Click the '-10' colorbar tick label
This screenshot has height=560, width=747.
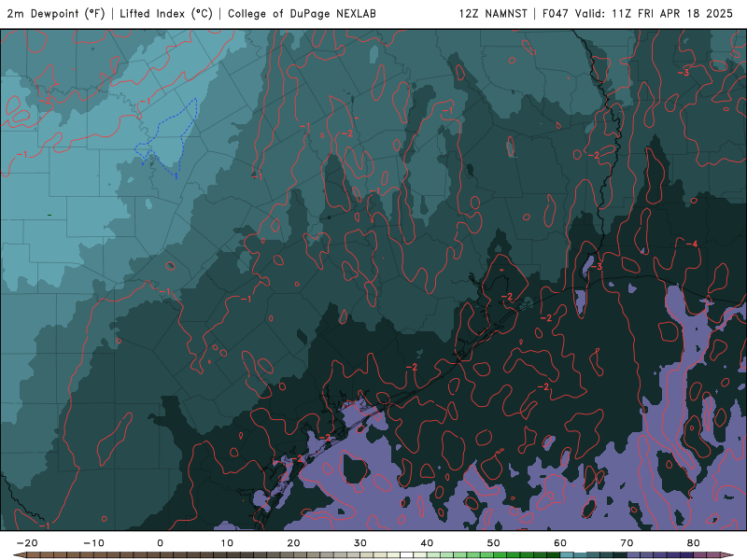point(93,543)
